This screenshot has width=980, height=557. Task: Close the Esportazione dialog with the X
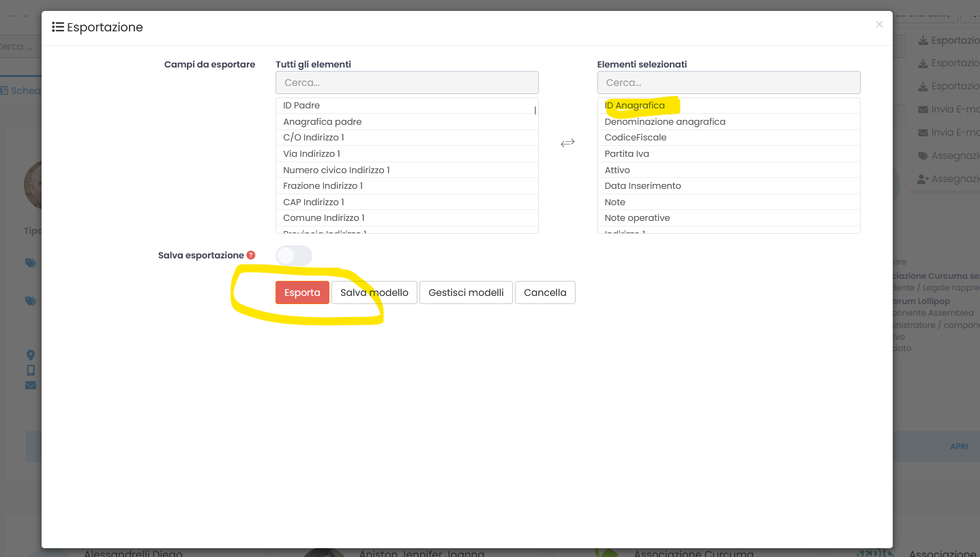879,25
